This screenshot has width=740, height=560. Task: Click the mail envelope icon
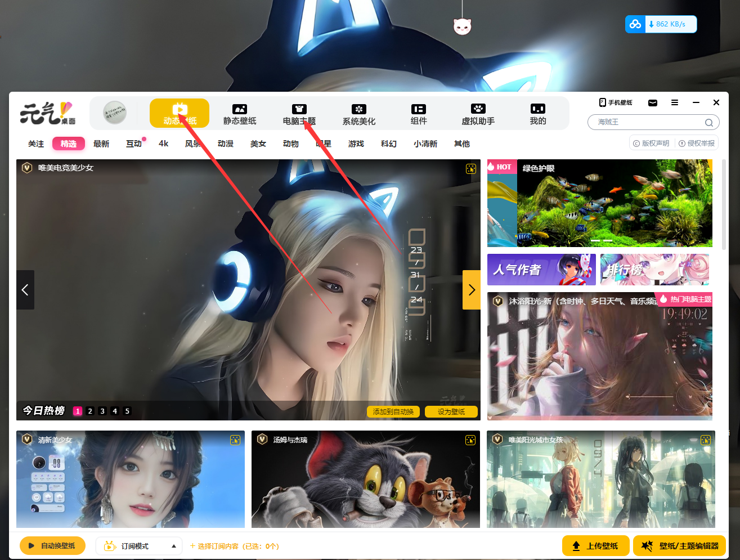653,102
